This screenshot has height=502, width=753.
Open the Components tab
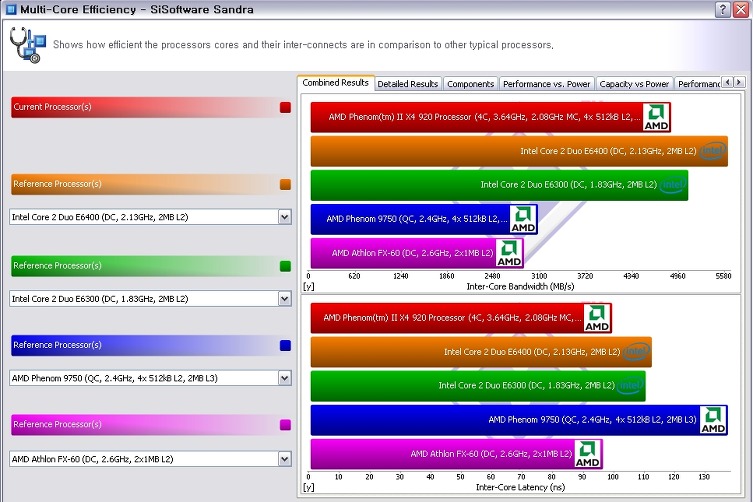(x=471, y=84)
